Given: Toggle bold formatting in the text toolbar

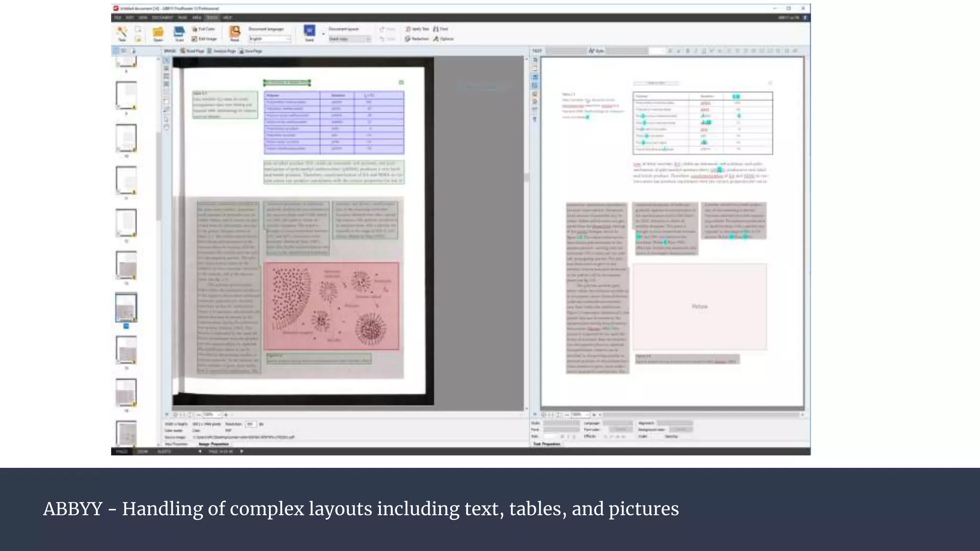Looking at the screenshot, I should (688, 51).
